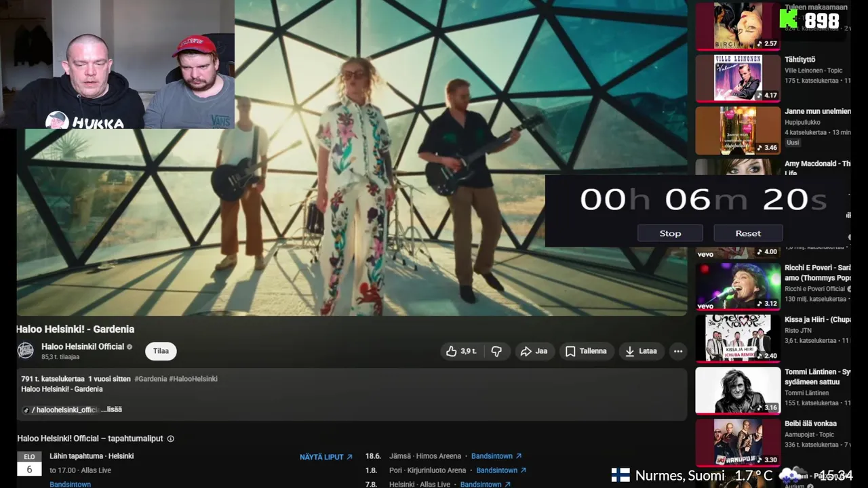The image size is (868, 488).
Task: Open Beibi älä vonkaa video thumbnail
Action: click(738, 443)
